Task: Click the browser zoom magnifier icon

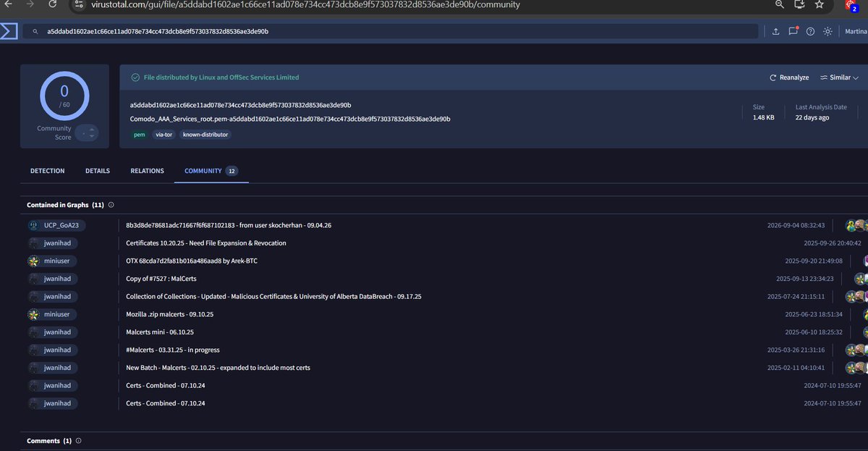Action: (x=780, y=4)
